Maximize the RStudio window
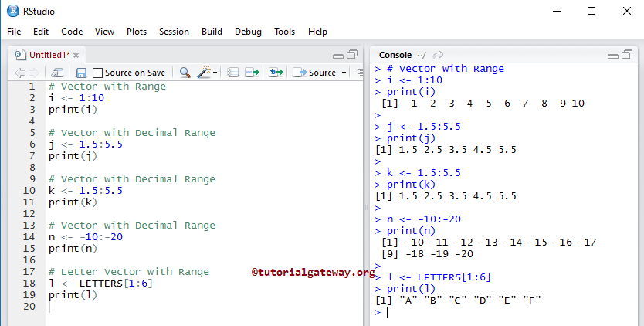This screenshot has width=644, height=326. (x=591, y=11)
